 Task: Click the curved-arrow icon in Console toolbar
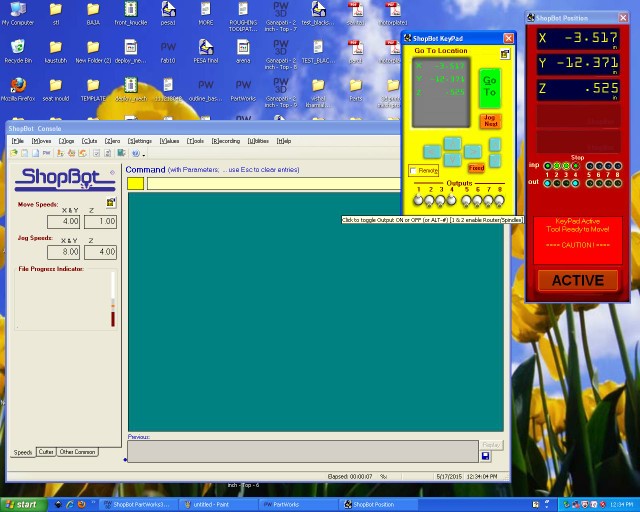(82, 153)
